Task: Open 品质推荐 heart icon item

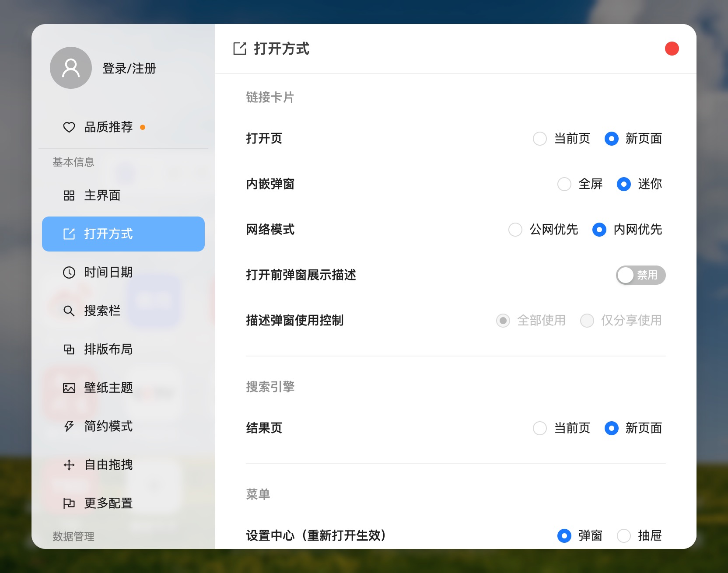Action: 69,127
